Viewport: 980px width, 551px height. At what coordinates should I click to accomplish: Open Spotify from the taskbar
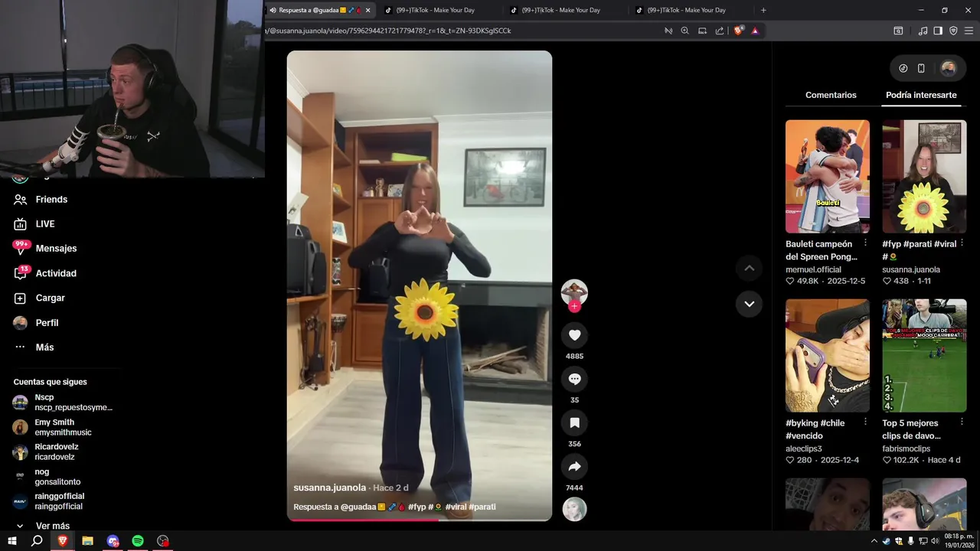[138, 541]
